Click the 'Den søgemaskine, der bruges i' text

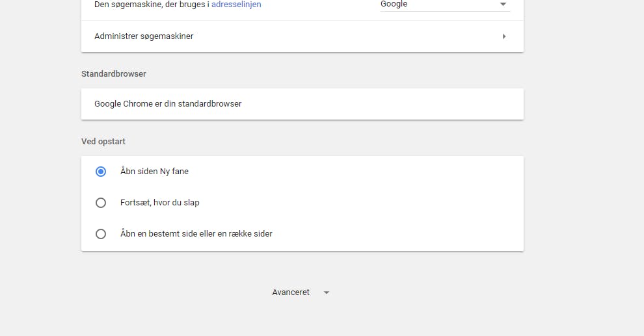pos(152,5)
